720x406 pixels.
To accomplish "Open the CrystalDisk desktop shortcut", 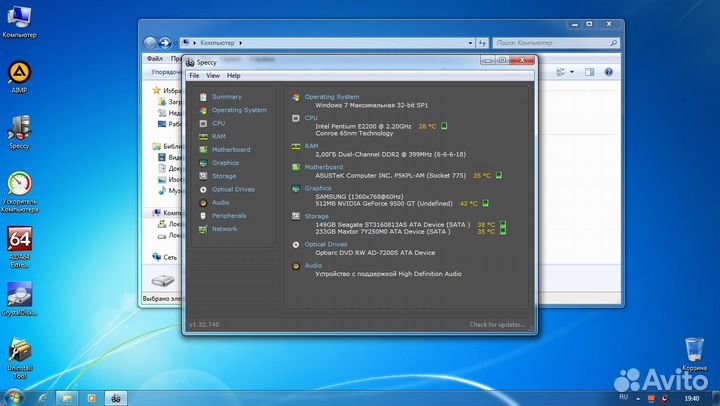I will click(19, 299).
